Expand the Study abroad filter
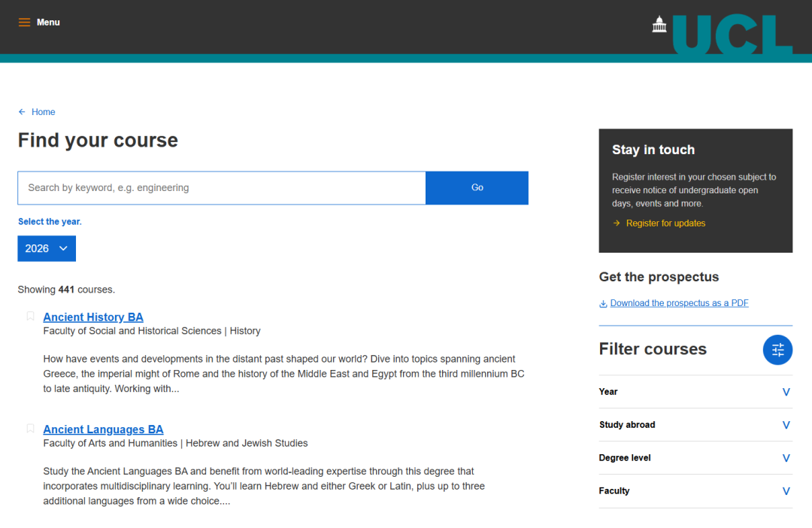The width and height of the screenshot is (812, 528). (x=786, y=425)
